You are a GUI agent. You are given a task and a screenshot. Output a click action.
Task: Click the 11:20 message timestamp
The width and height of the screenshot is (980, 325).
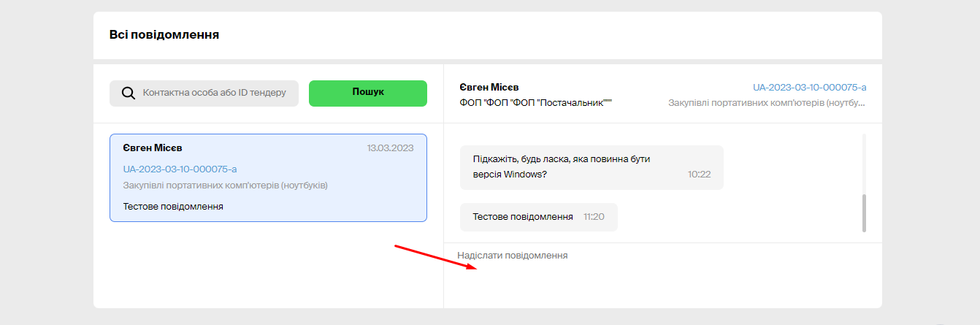point(594,217)
